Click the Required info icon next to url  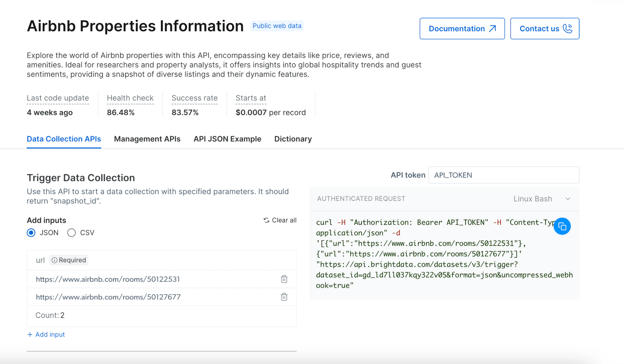55,260
